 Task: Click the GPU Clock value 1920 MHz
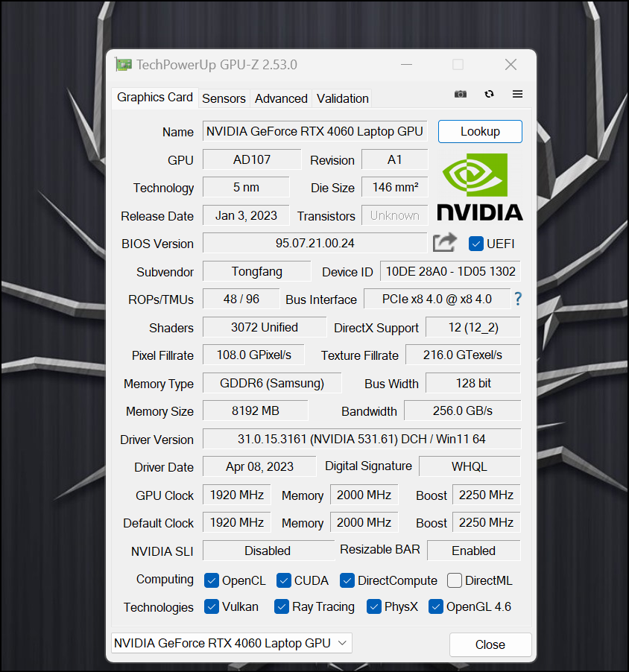237,495
